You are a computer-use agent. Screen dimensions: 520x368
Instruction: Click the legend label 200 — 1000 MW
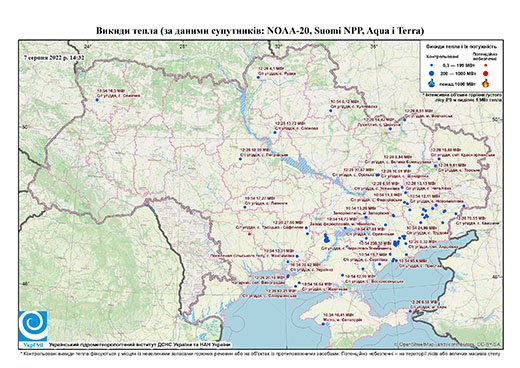(x=457, y=73)
